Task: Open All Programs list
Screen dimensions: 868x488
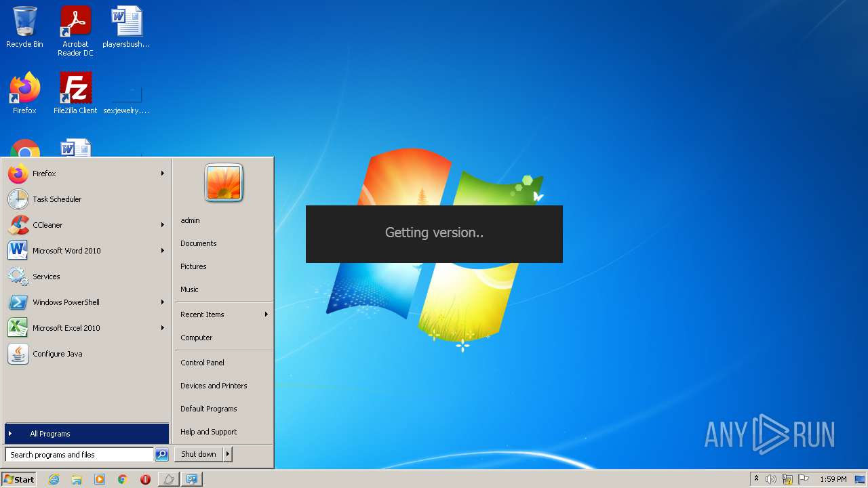Action: [87, 434]
